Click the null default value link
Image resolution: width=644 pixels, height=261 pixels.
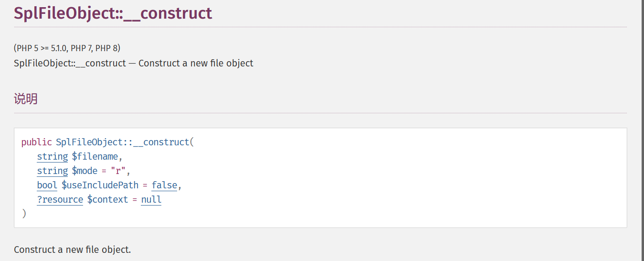point(151,200)
